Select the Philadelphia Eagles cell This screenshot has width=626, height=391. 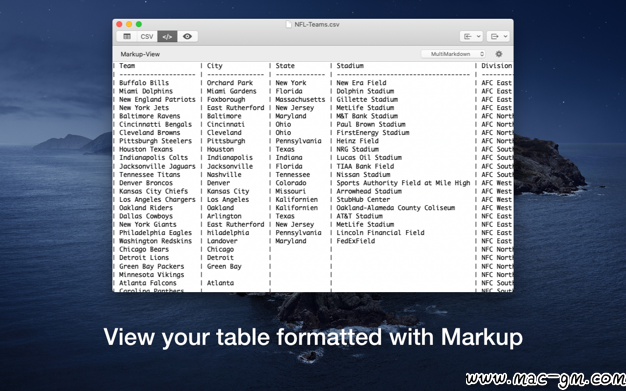[155, 233]
